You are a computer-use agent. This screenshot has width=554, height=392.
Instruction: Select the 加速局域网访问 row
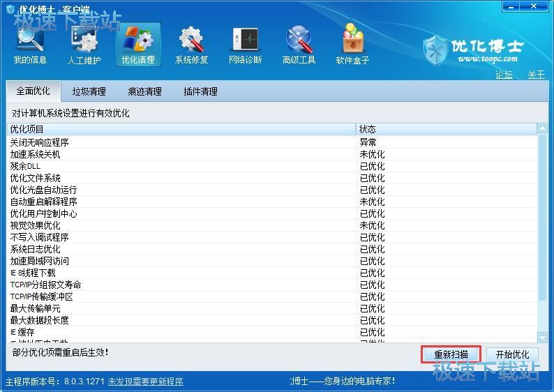[271, 261]
